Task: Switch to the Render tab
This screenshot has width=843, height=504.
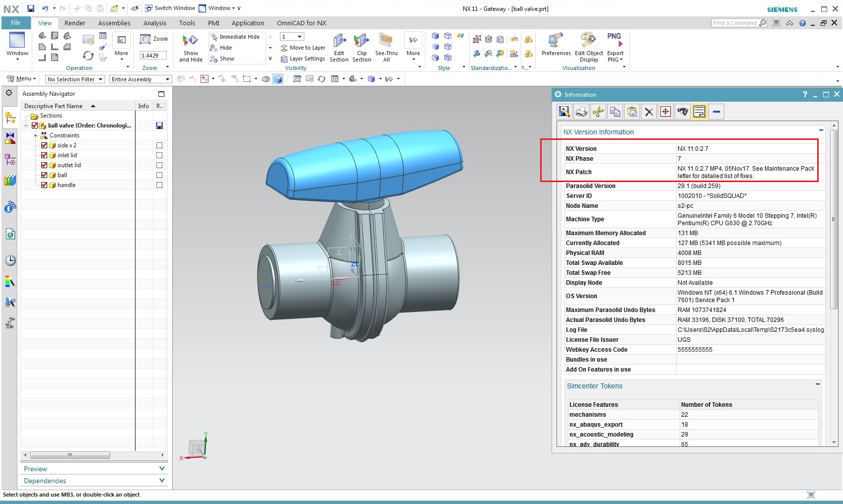Action: (x=75, y=23)
